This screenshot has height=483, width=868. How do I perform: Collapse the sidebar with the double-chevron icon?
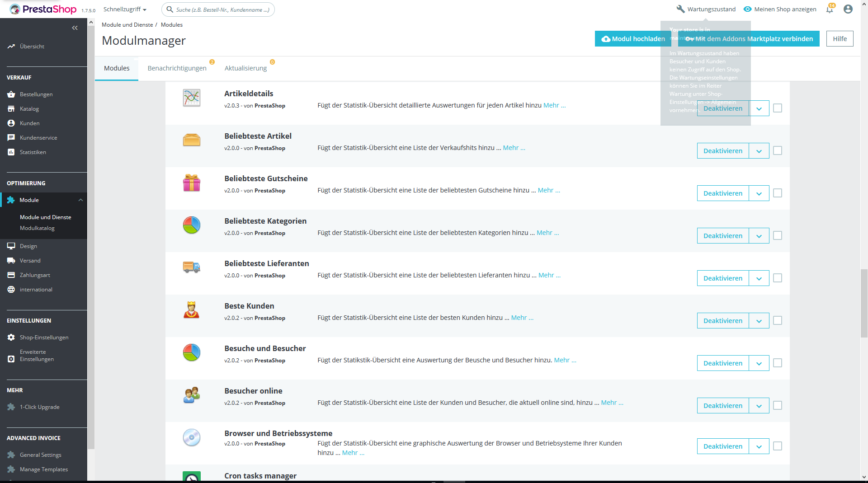[x=75, y=28]
